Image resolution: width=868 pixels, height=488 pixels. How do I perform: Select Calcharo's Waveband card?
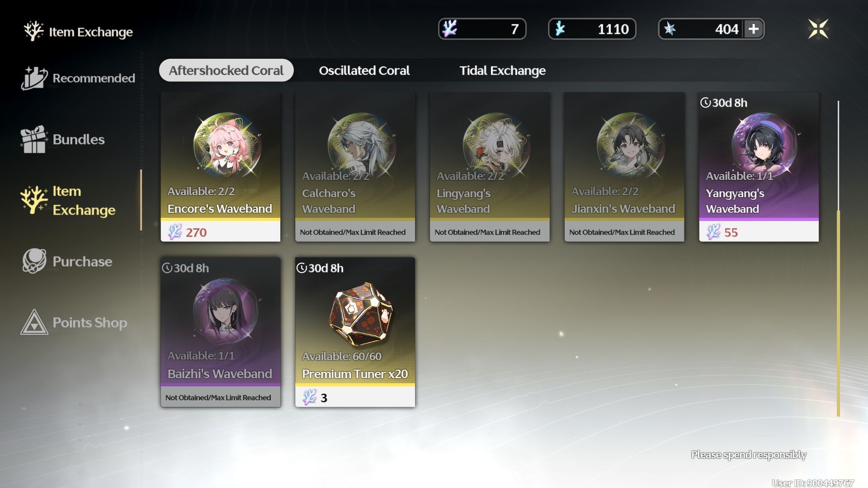(355, 167)
